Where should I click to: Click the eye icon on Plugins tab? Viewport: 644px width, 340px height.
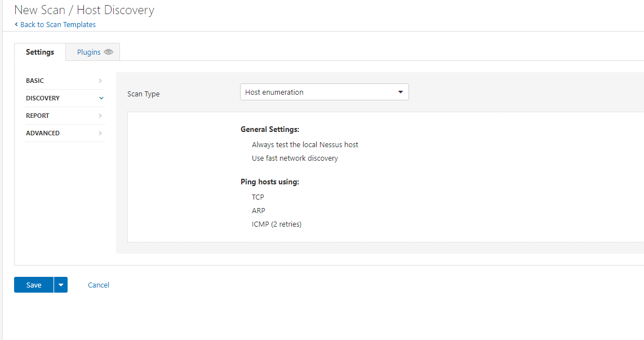click(108, 52)
